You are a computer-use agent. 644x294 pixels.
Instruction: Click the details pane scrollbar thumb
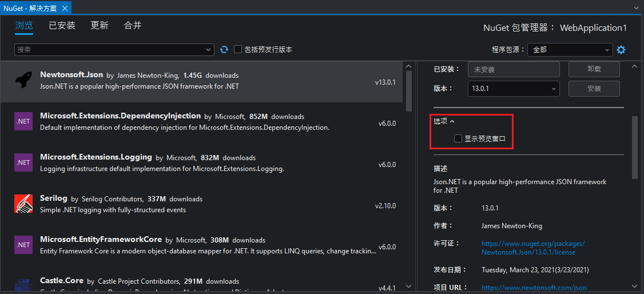pyautogui.click(x=634, y=148)
